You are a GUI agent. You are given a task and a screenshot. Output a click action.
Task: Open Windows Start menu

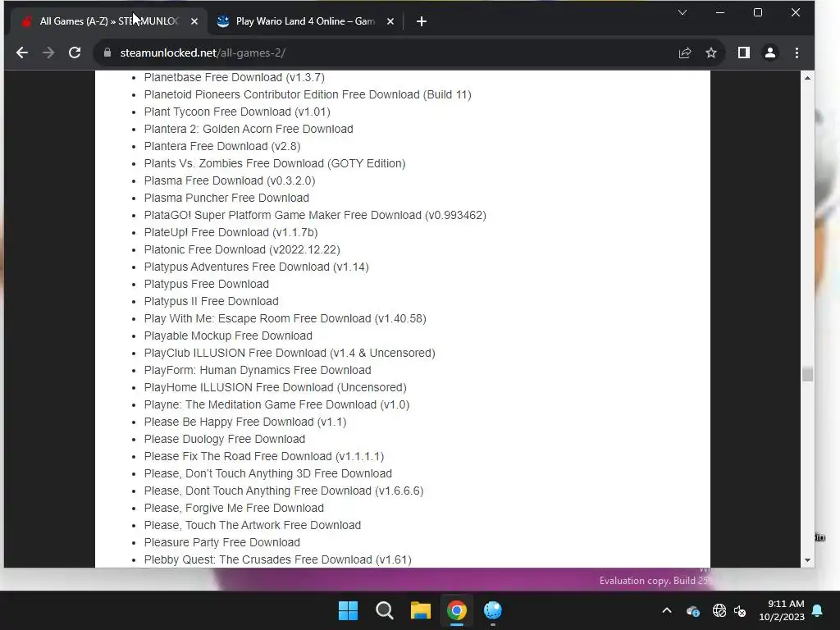[x=348, y=610]
